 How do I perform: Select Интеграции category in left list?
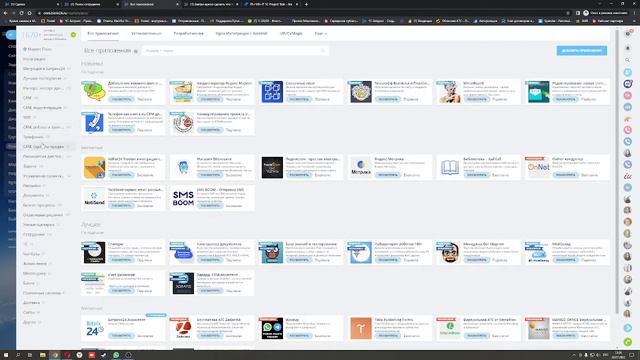pyautogui.click(x=34, y=59)
